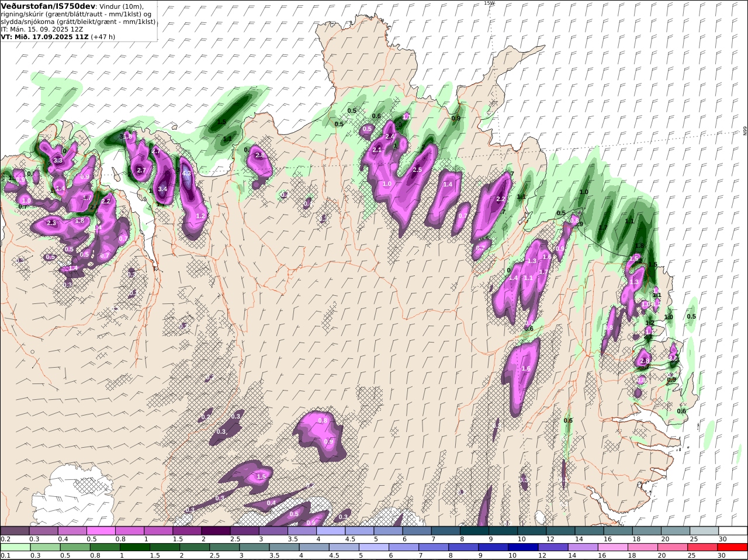Viewport: 748px width, 560px height.
Task: Click valid time 'VT: Mið. 17.09.2025 11Z'
Action: (44, 36)
